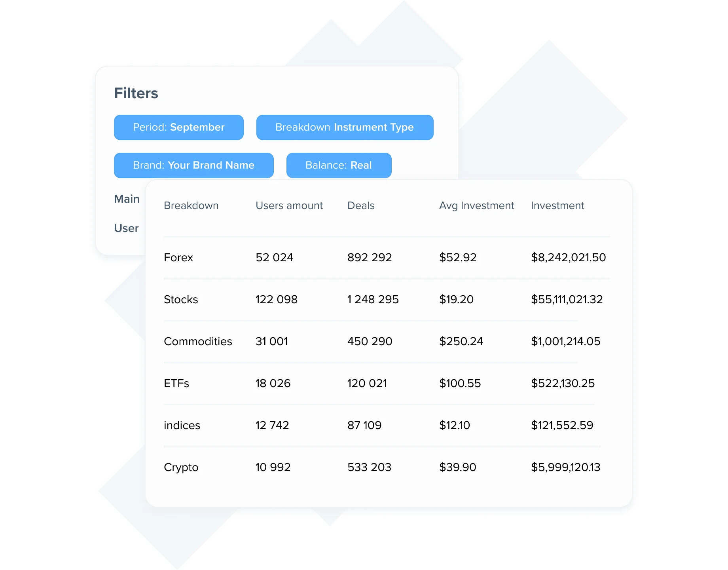The height and width of the screenshot is (570, 728).
Task: Sort by the Investment column header
Action: click(x=557, y=205)
